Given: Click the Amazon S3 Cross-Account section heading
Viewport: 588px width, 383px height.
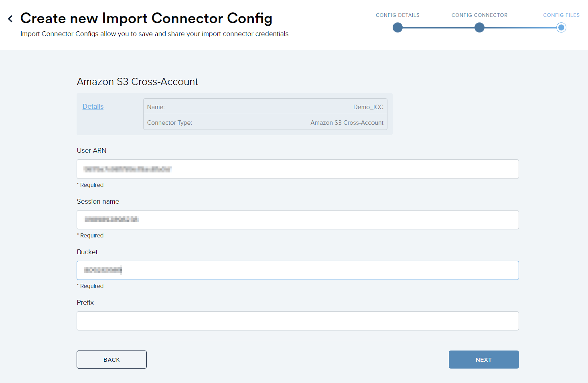Looking at the screenshot, I should 138,82.
